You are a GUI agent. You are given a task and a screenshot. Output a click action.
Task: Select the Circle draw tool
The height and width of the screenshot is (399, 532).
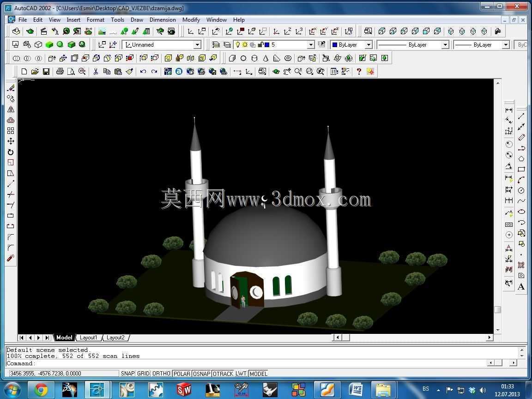pyautogui.click(x=521, y=190)
